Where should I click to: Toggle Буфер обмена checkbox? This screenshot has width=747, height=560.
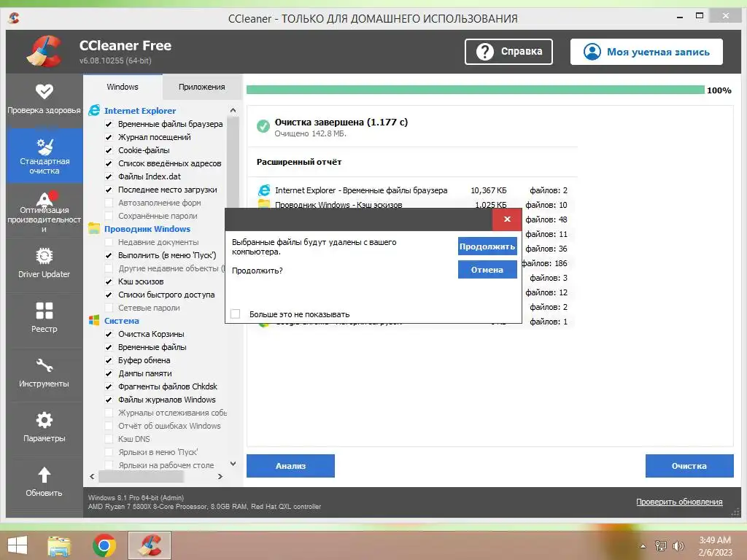pyautogui.click(x=109, y=360)
